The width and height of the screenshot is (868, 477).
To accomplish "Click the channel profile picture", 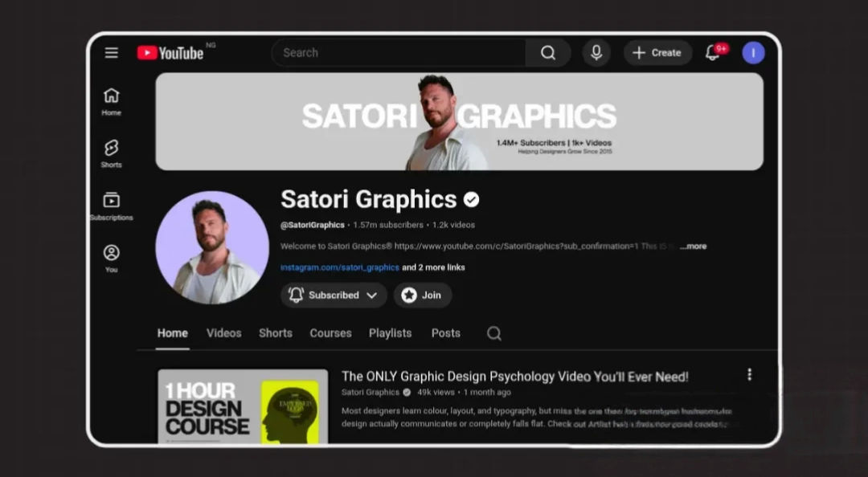I will tap(212, 247).
